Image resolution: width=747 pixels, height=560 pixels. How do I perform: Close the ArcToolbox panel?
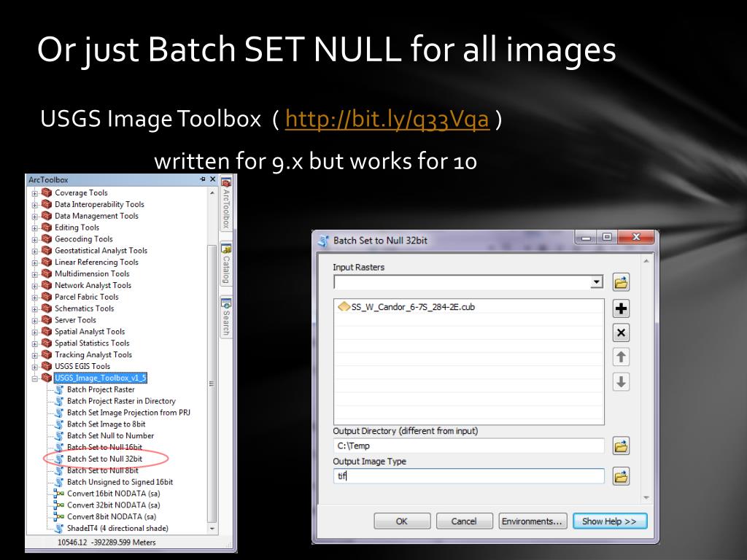pos(213,179)
